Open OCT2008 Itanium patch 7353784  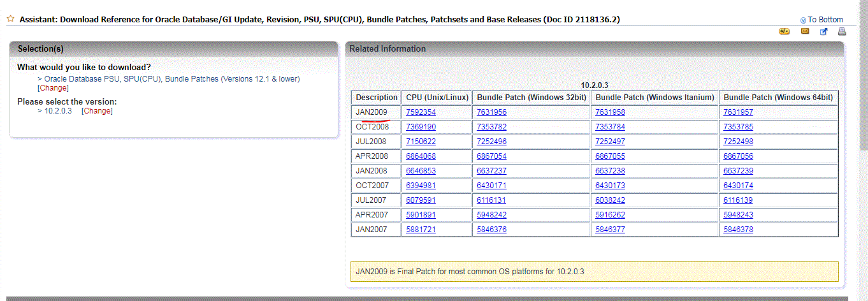(x=610, y=127)
